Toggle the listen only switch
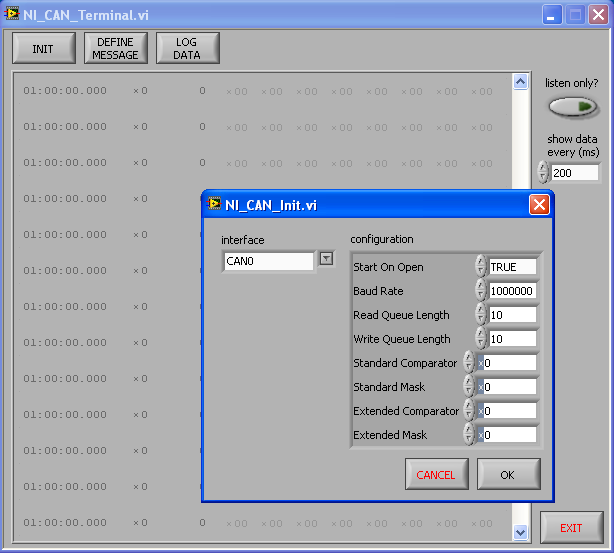This screenshot has height=553, width=614. 572,107
